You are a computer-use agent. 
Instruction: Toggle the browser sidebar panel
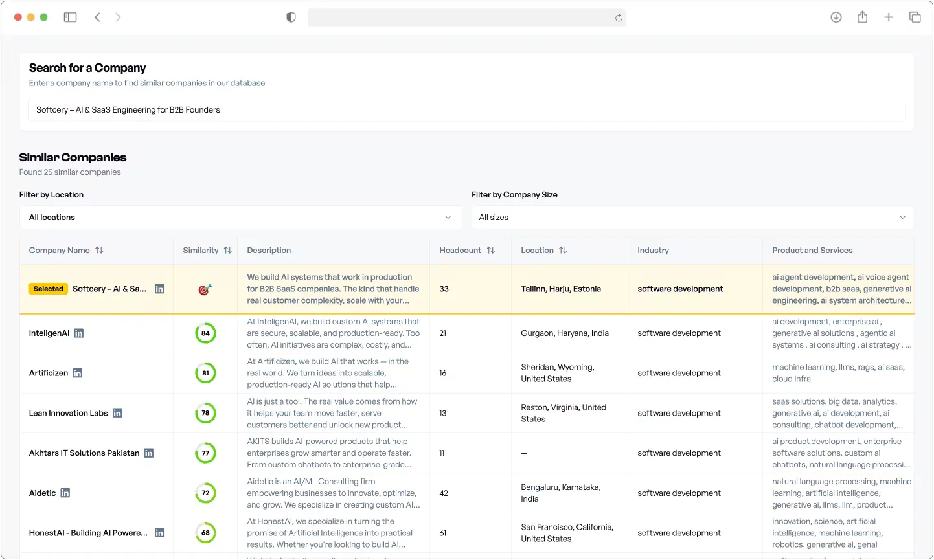click(x=70, y=17)
